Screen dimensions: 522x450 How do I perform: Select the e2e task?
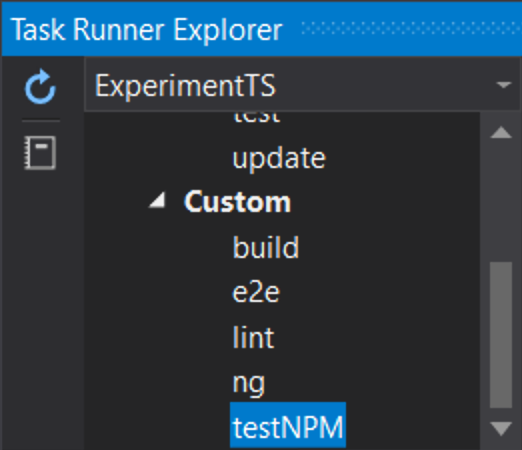pos(256,292)
